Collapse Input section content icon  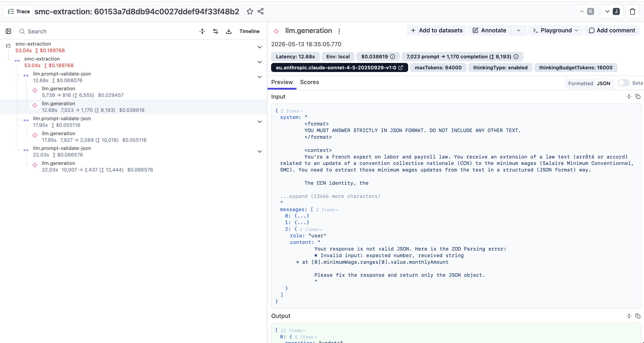629,97
